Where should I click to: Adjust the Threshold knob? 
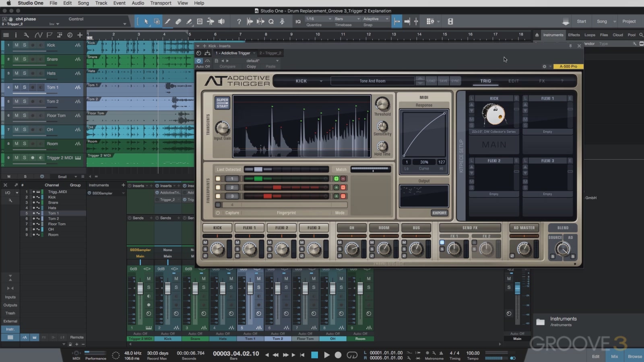point(382,104)
